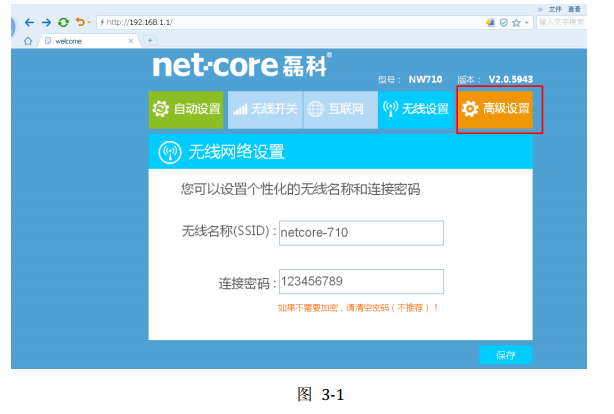Open the browser home icon
The height and width of the screenshot is (414, 614).
28,41
